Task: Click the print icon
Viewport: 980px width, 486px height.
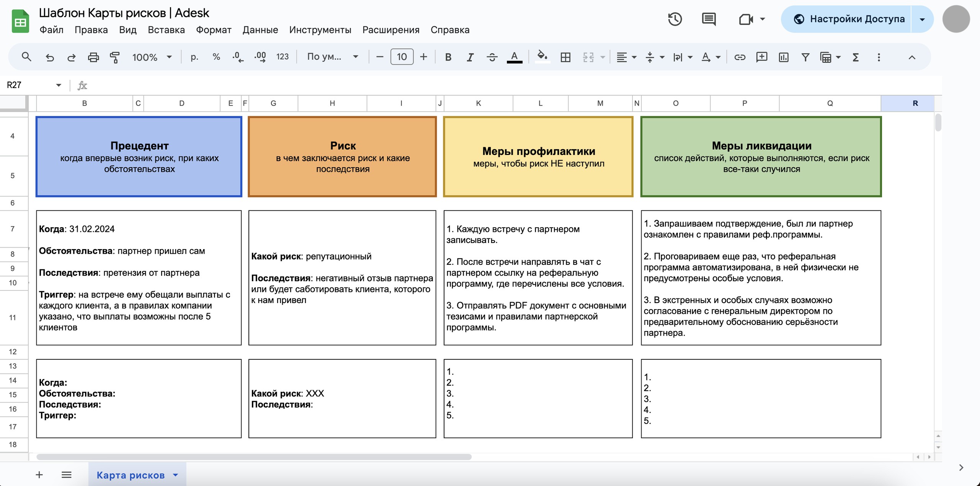Action: [x=93, y=57]
